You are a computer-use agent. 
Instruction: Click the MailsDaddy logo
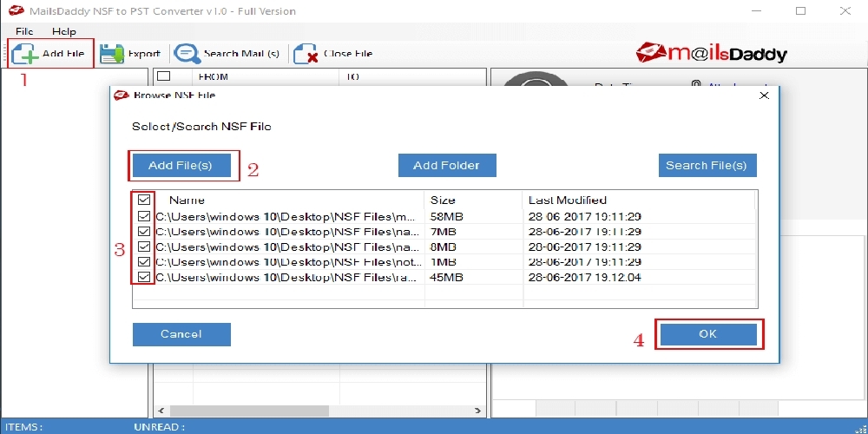pos(712,53)
